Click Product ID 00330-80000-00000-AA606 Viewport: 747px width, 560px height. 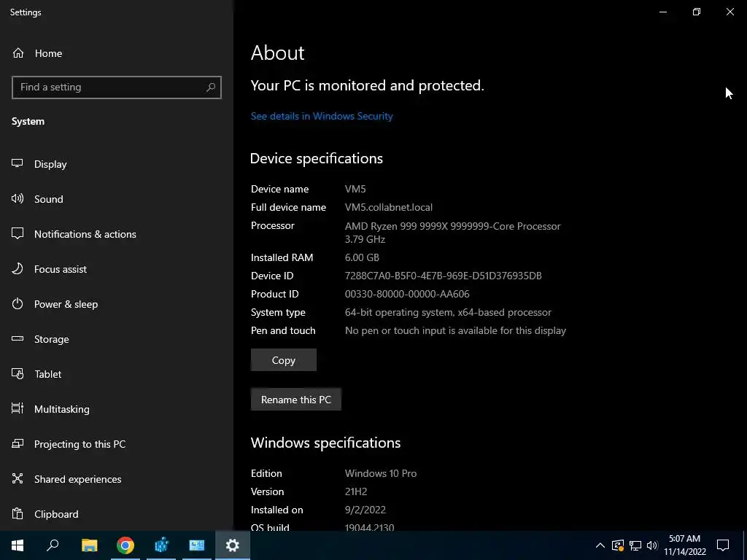[x=407, y=294]
